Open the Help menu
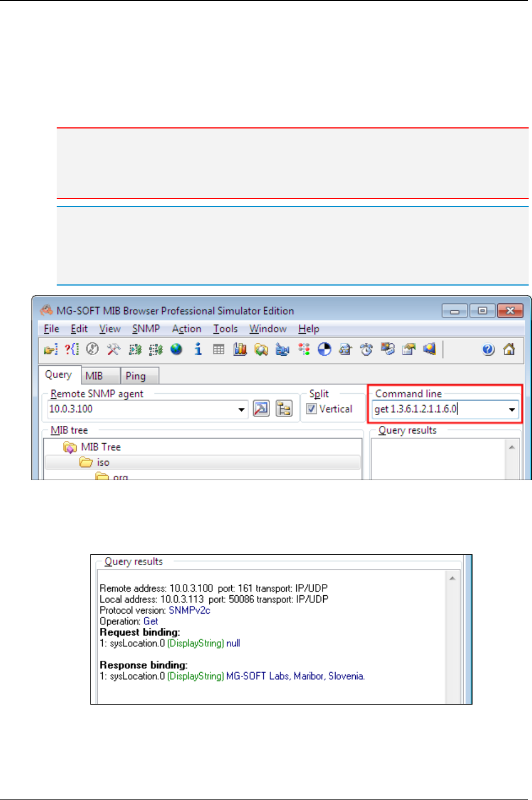 (x=309, y=329)
